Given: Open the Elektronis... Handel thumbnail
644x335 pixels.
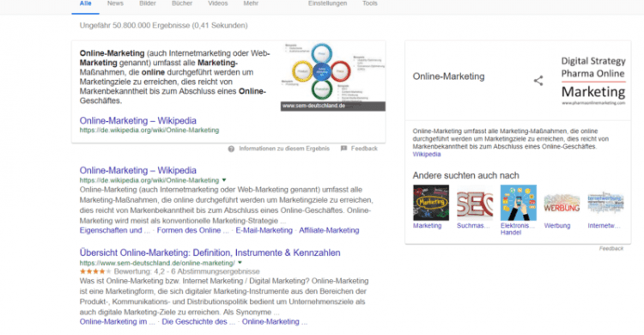Looking at the screenshot, I should tap(519, 203).
